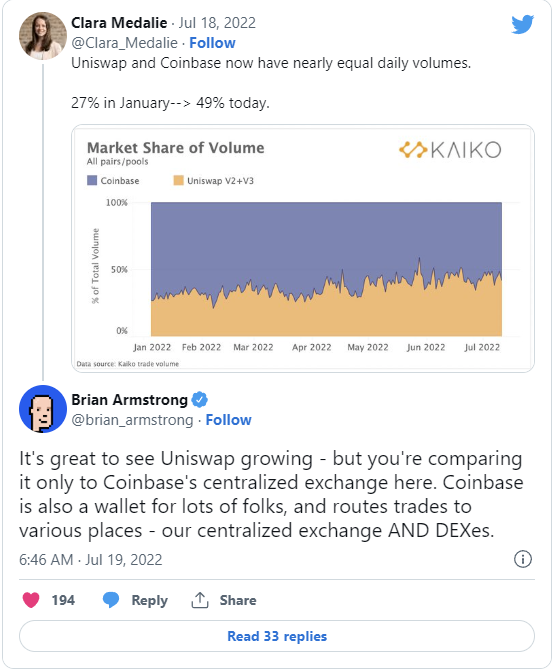Click the 6:46 AM Jul 19 timestamp
Image resolution: width=555 pixels, height=670 pixels.
pos(91,559)
